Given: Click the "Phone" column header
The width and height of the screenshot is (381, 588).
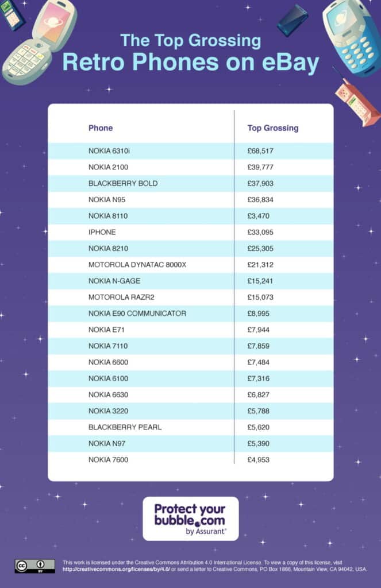Looking at the screenshot, I should pos(101,128).
